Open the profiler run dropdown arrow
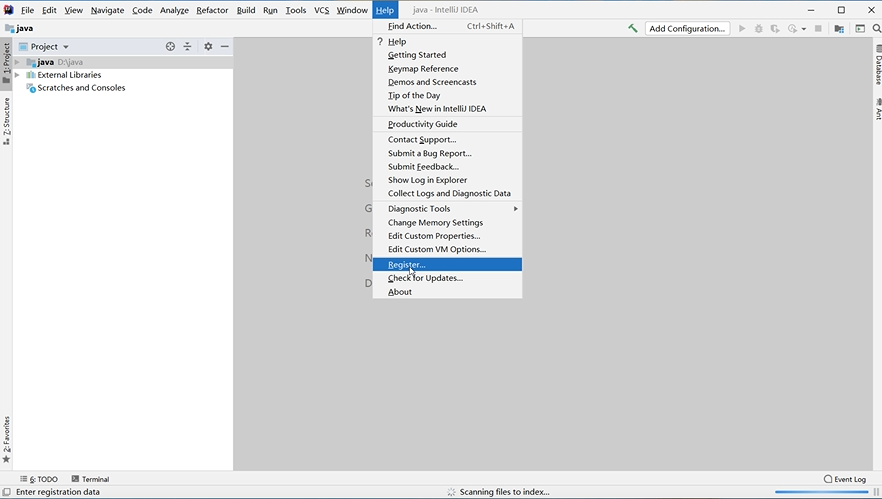882x499 pixels. (x=803, y=29)
